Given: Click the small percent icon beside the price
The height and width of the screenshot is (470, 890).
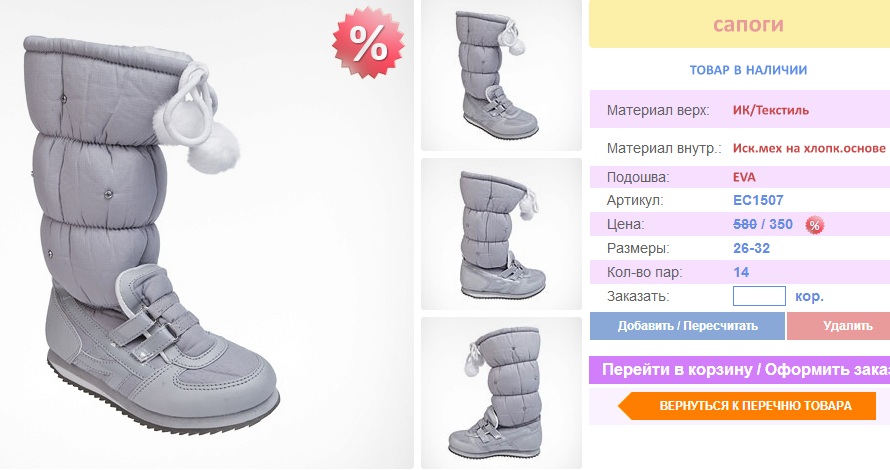Looking at the screenshot, I should point(815,225).
